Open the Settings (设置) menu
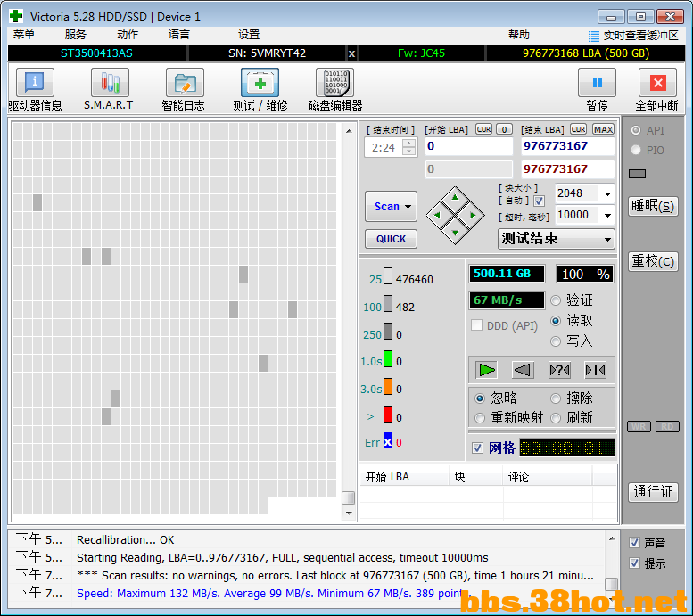Screen dimensions: 693x616 249,35
